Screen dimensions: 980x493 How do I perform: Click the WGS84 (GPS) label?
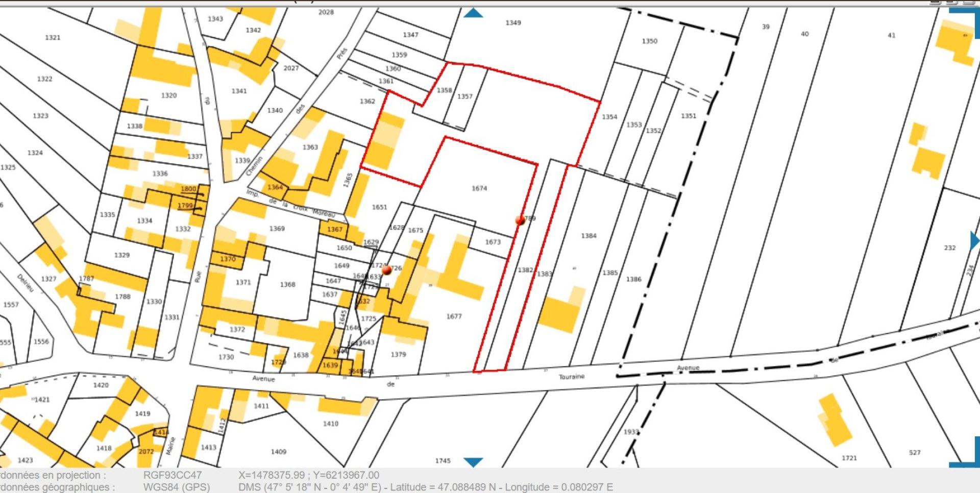[x=177, y=487]
